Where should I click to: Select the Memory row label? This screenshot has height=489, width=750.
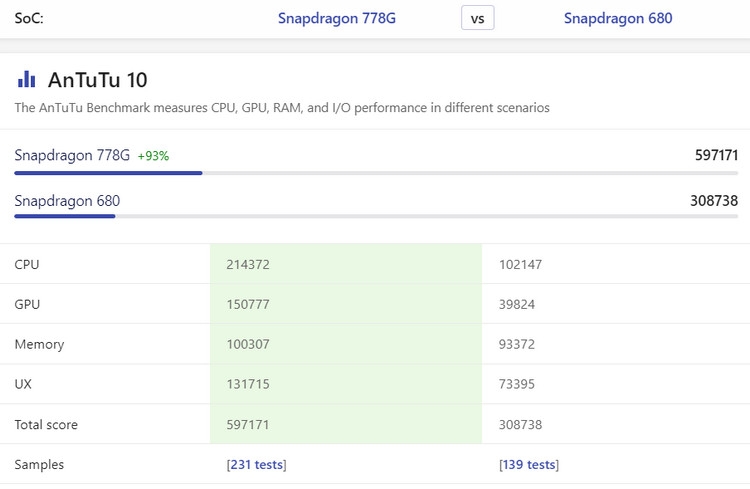click(39, 345)
